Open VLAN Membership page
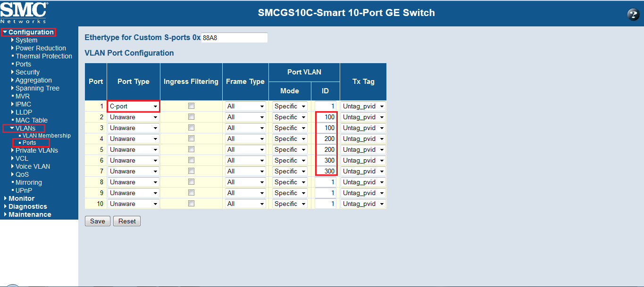This screenshot has width=644, height=287. [x=46, y=136]
